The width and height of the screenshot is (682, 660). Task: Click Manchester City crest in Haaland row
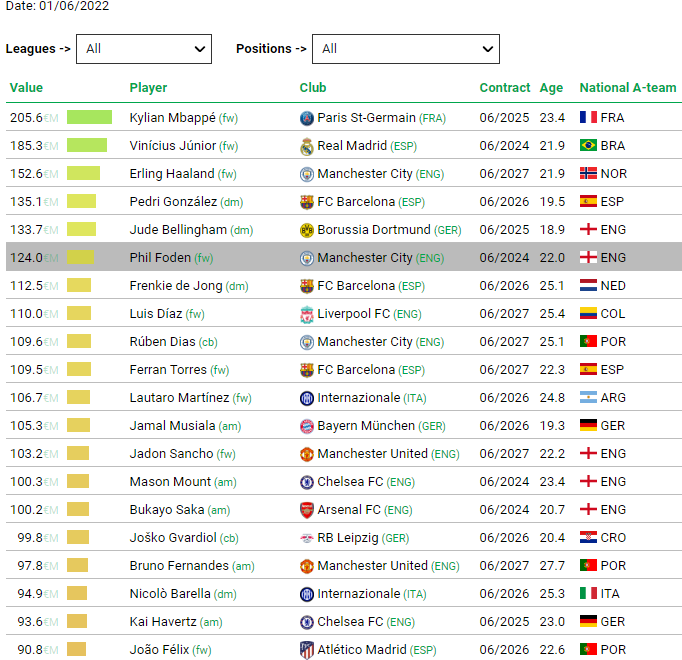[x=307, y=174]
